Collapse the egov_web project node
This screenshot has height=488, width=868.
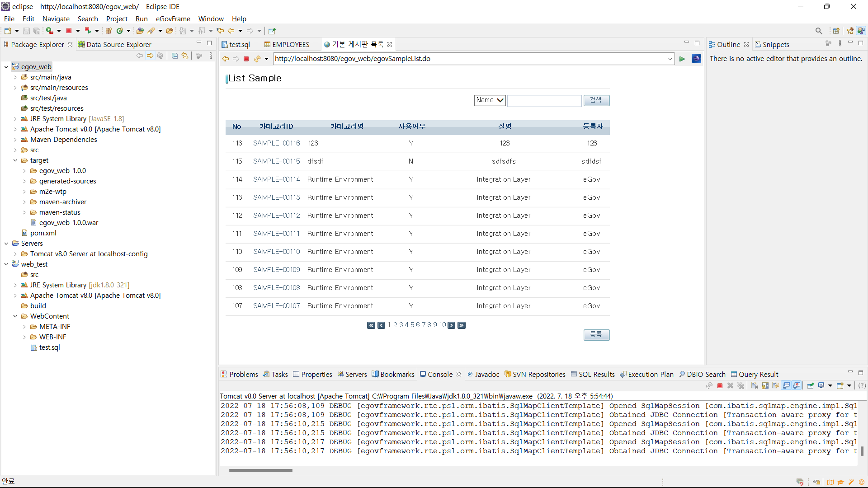tap(6, 67)
